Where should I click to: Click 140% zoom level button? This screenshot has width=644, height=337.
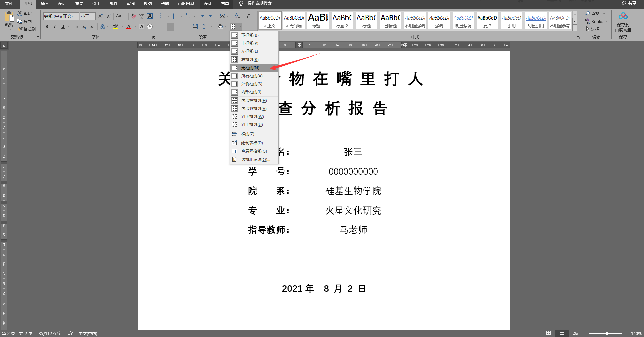(636, 333)
